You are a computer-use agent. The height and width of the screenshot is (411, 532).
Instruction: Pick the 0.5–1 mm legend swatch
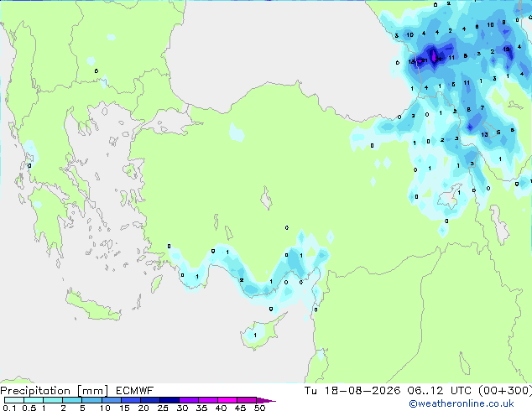click(34, 400)
